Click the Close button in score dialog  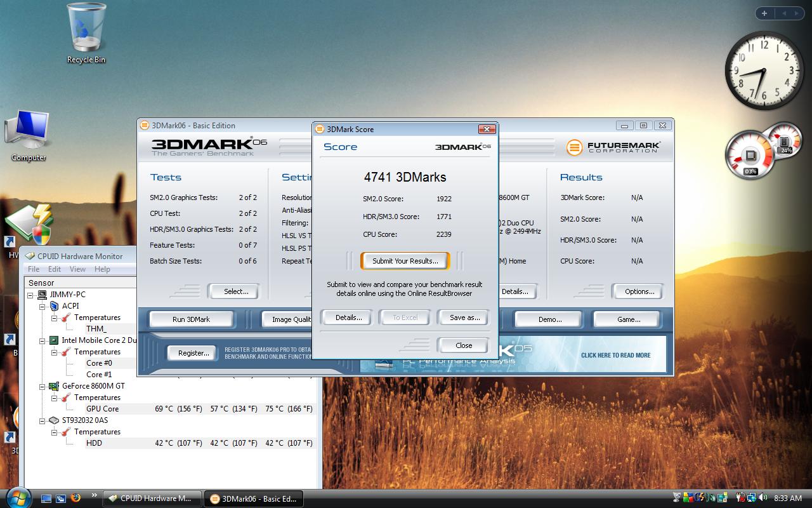coord(464,345)
